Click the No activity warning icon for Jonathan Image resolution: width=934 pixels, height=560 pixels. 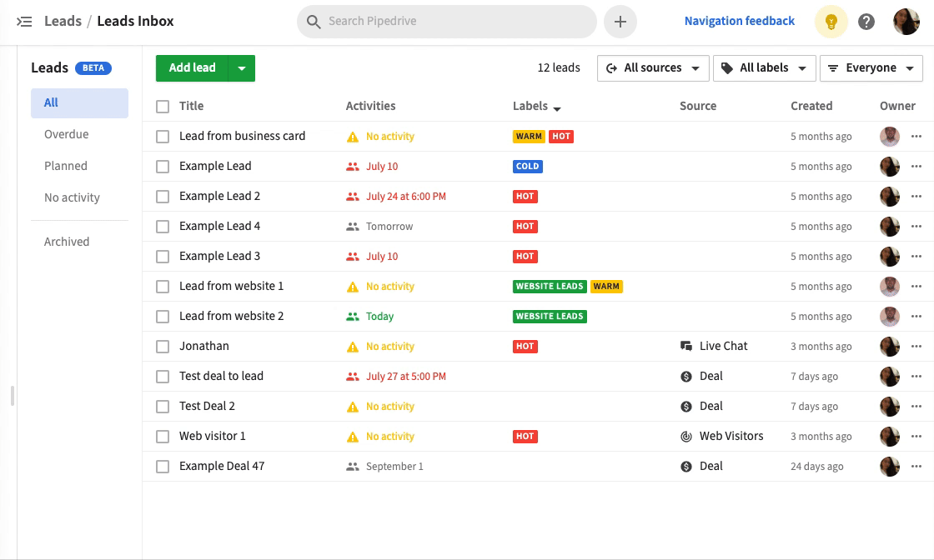pos(354,346)
